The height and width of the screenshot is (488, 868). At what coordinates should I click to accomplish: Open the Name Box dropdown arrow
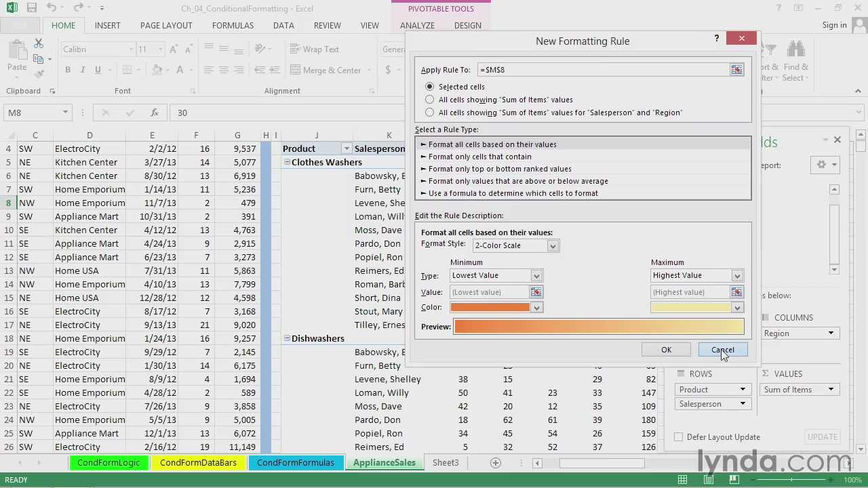pos(65,113)
